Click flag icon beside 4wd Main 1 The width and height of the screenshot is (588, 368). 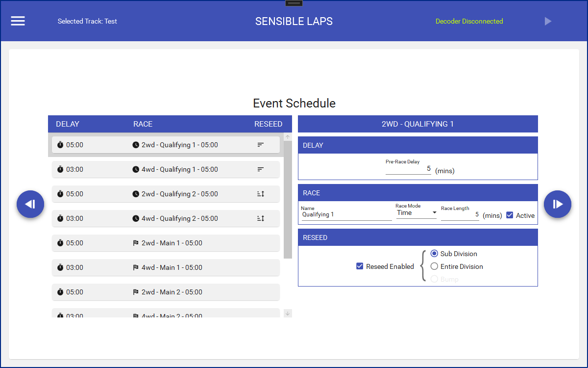click(x=136, y=267)
